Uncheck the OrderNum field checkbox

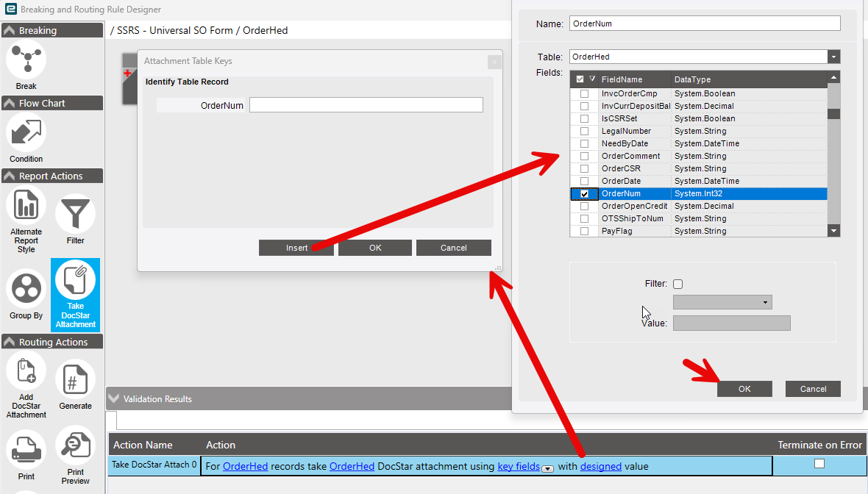(585, 193)
